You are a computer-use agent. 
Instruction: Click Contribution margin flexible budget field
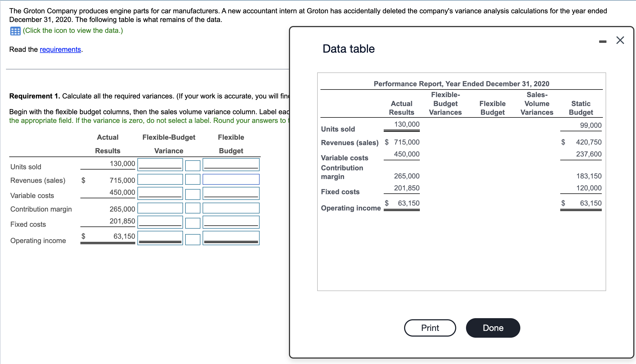click(231, 208)
